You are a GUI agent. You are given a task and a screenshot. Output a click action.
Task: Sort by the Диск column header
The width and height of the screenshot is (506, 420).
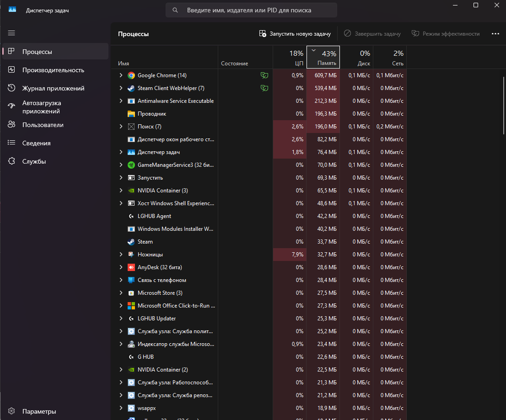point(356,57)
